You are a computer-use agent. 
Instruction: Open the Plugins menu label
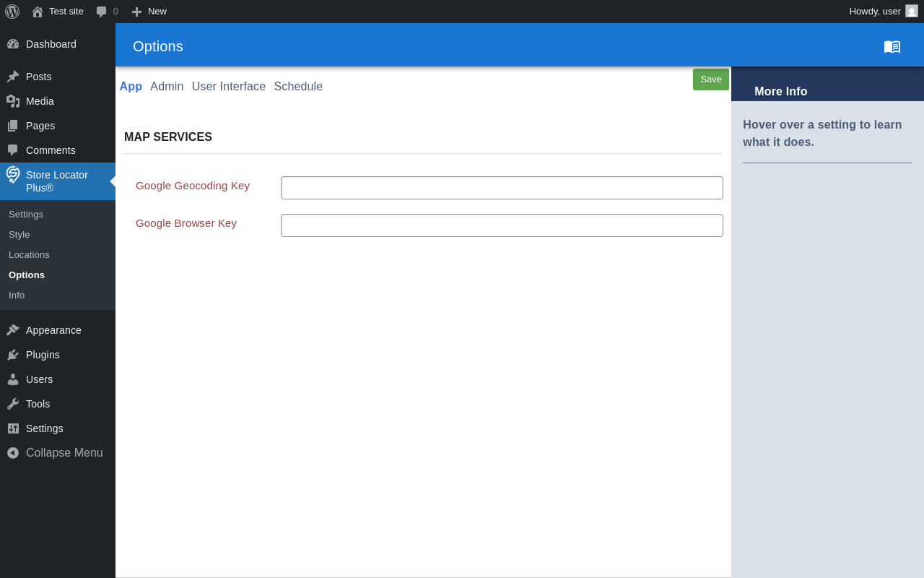point(43,355)
